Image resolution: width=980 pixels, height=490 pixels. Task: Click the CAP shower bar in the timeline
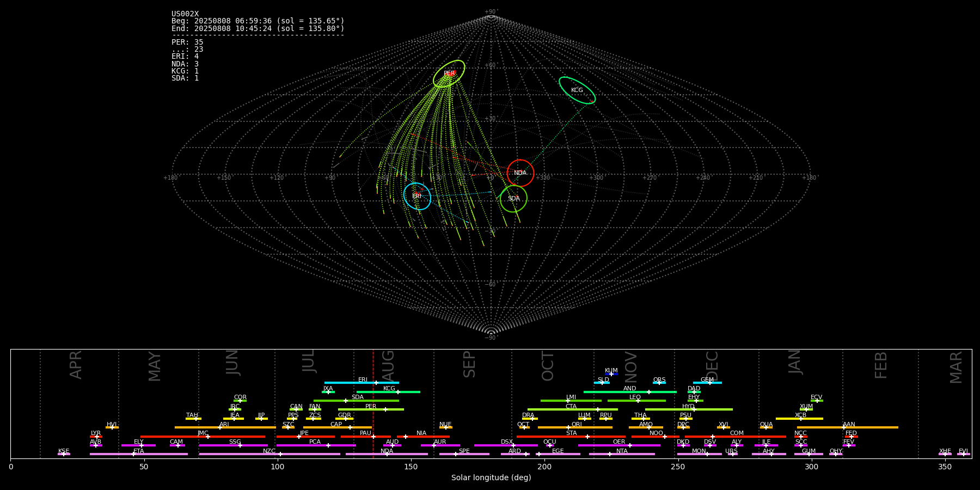pos(338,427)
